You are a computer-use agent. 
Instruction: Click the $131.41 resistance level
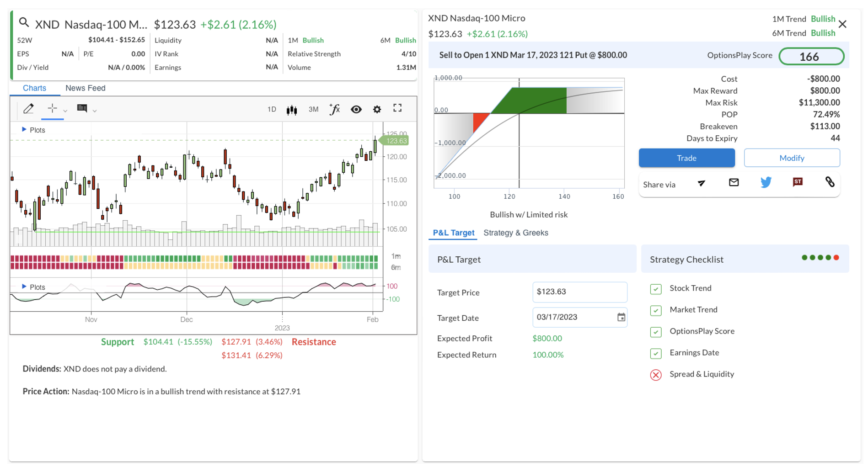click(x=236, y=355)
